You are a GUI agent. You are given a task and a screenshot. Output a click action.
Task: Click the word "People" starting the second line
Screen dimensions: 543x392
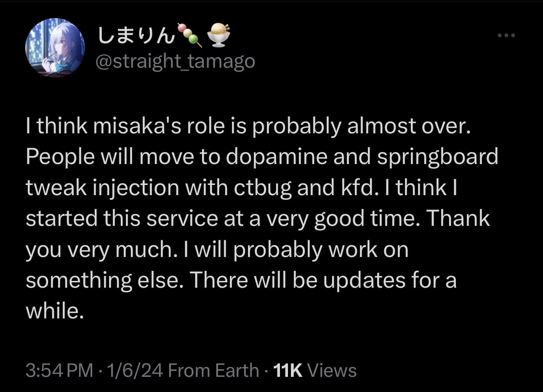tap(60, 157)
